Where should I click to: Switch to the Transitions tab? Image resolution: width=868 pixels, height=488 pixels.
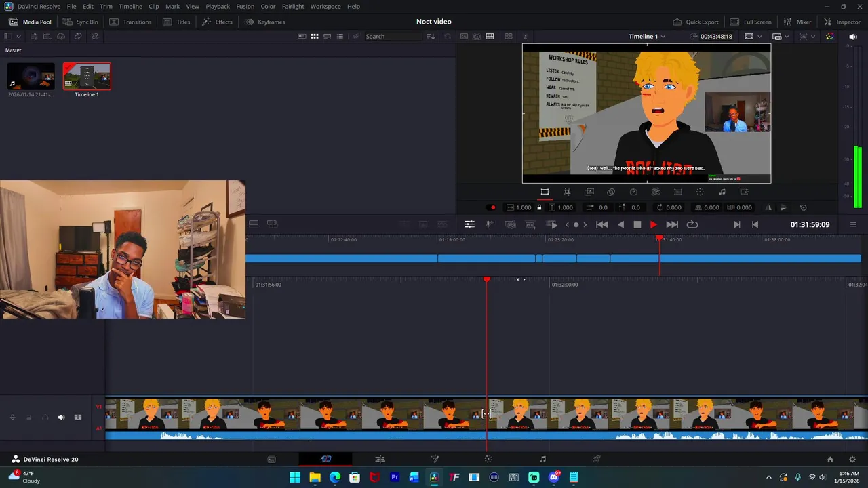[x=131, y=22]
